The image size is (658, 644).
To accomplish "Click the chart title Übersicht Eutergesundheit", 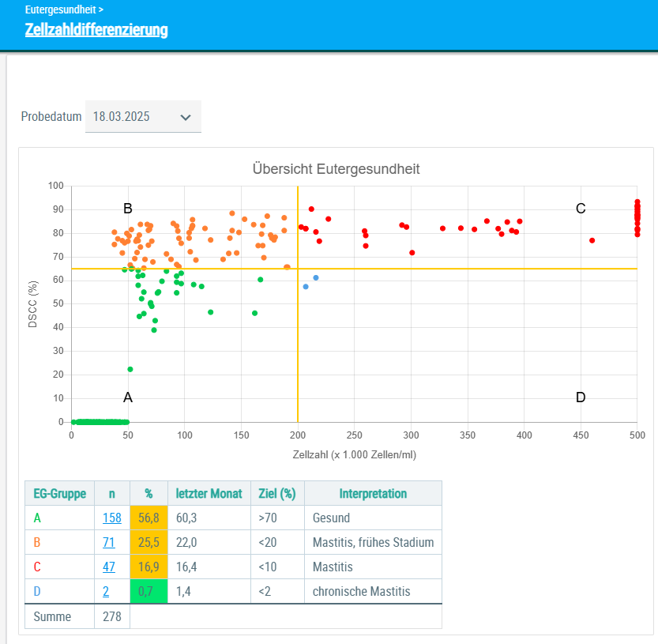I will (x=336, y=169).
